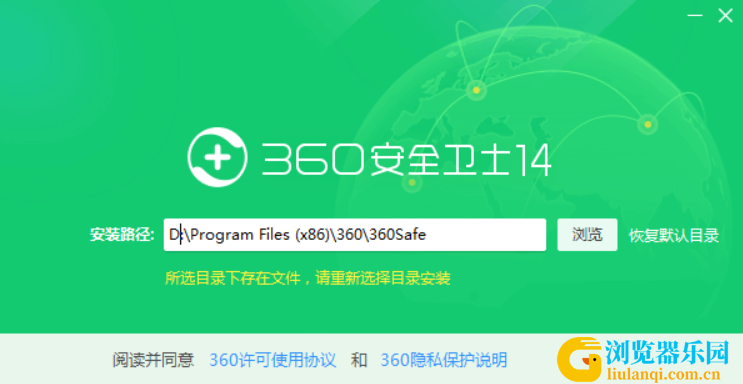Click 恢复默认目录 to restore default directory
This screenshot has height=384, width=743.
coord(674,235)
